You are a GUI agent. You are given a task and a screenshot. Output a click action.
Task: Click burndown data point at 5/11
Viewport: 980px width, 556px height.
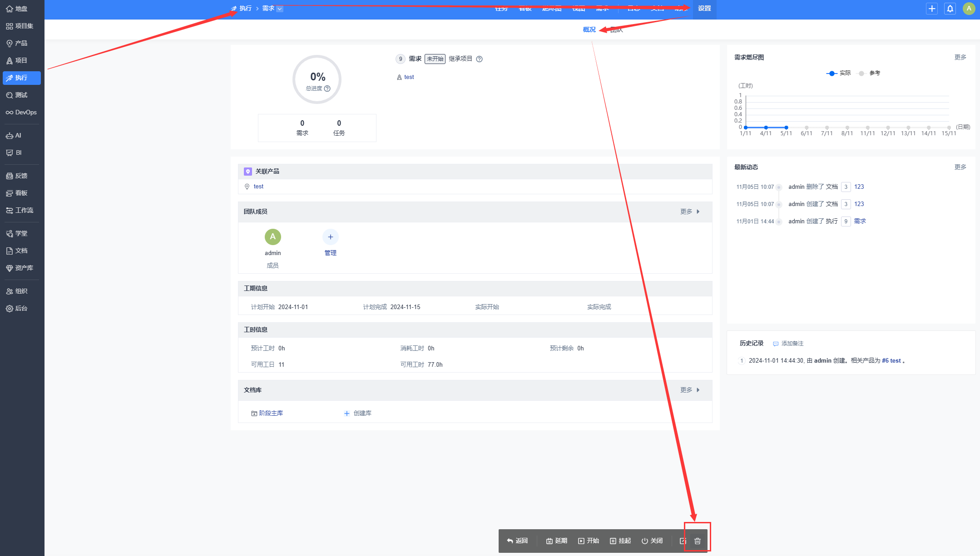pyautogui.click(x=786, y=128)
